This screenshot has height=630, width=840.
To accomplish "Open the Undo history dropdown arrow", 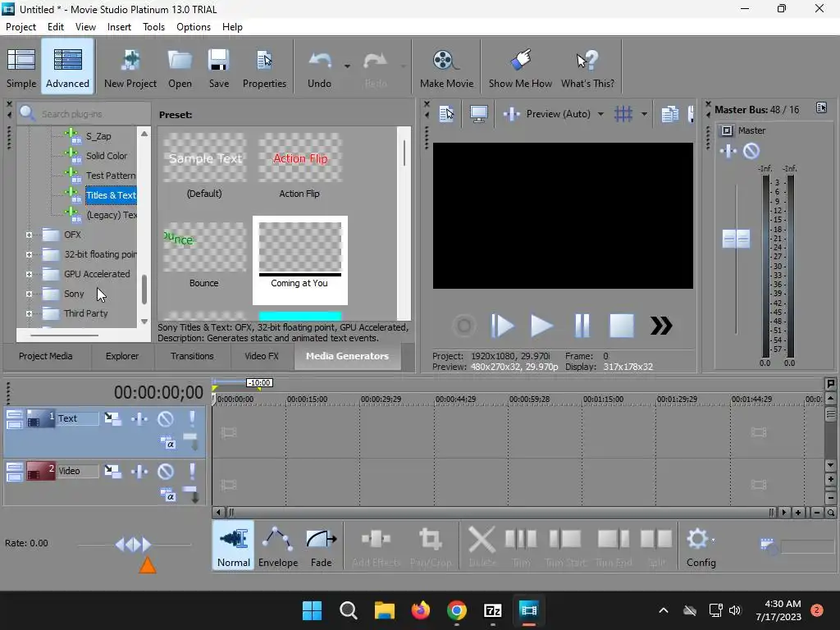I will 347,66.
